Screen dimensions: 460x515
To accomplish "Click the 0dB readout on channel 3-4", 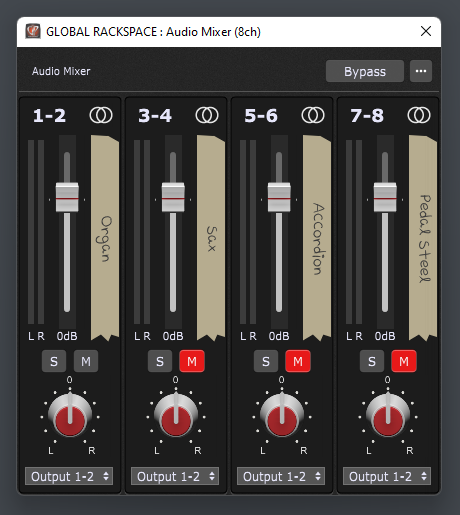I will [173, 336].
